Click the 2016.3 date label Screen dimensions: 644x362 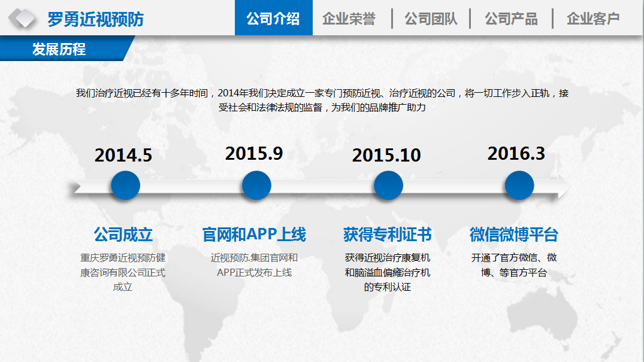coord(516,154)
